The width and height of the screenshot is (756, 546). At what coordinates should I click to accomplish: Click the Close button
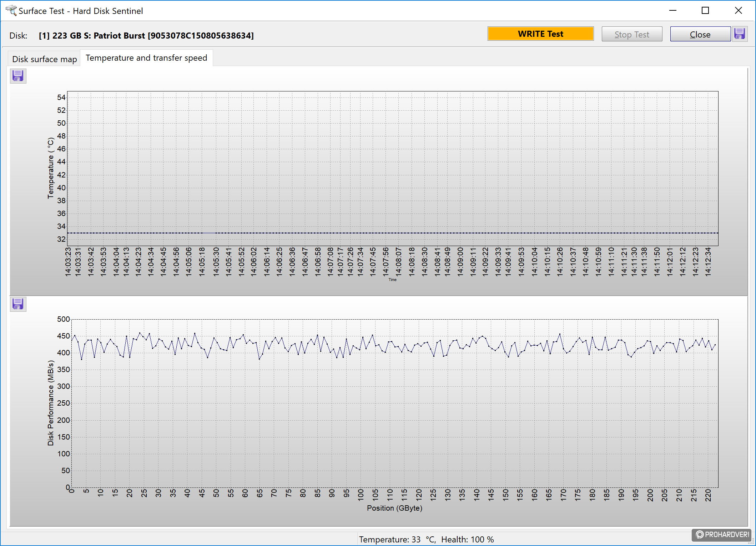coord(700,34)
